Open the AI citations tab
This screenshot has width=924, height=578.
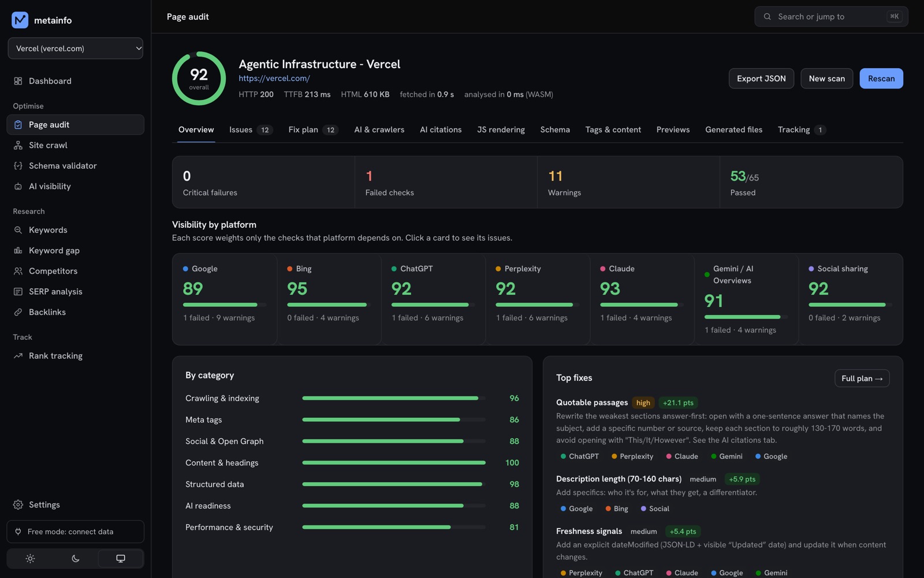441,129
